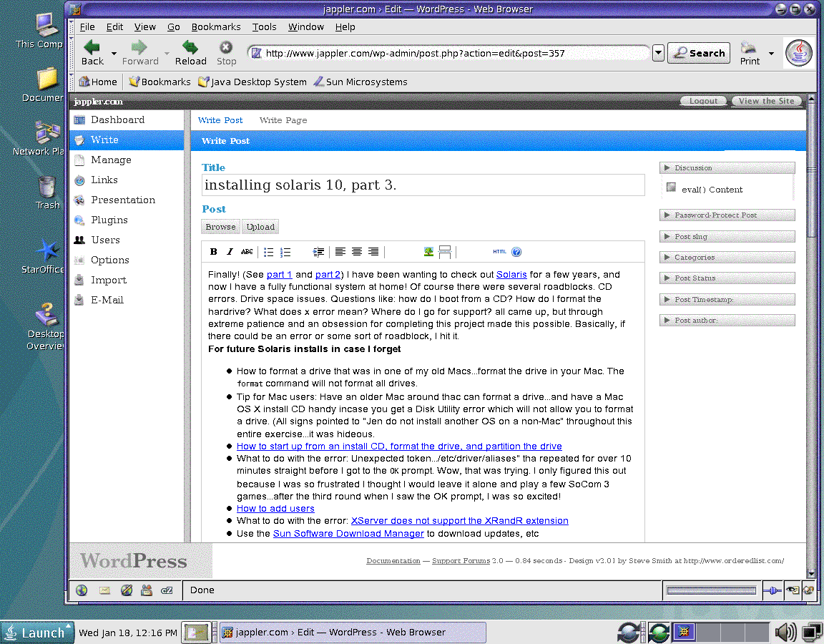
Task: Center-align the post text
Action: point(357,252)
